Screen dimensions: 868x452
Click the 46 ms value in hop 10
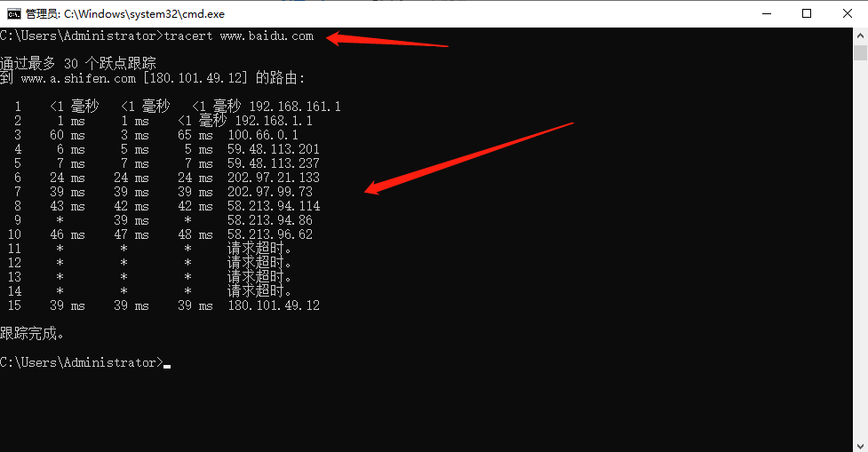68,234
